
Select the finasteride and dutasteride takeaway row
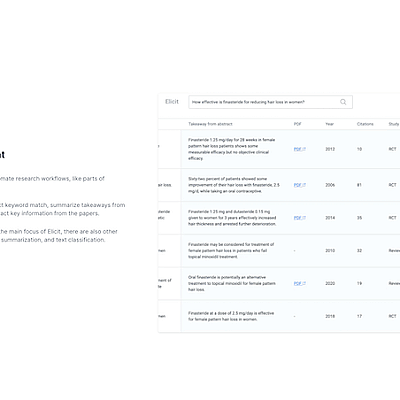(x=279, y=218)
